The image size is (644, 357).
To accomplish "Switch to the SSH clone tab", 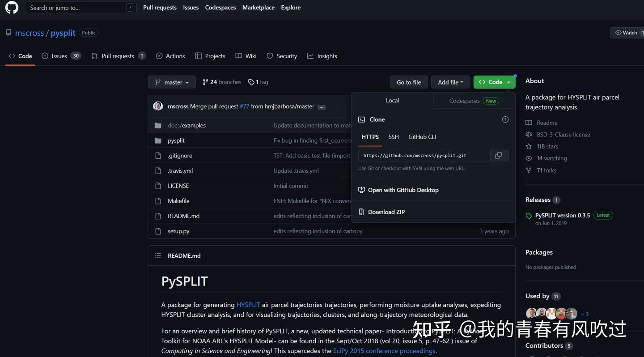I will [x=393, y=137].
